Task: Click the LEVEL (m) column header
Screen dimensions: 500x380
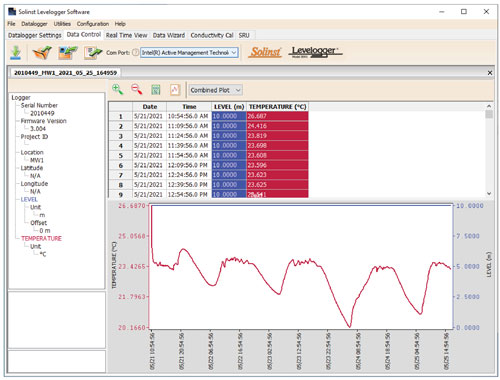Action: [x=229, y=107]
